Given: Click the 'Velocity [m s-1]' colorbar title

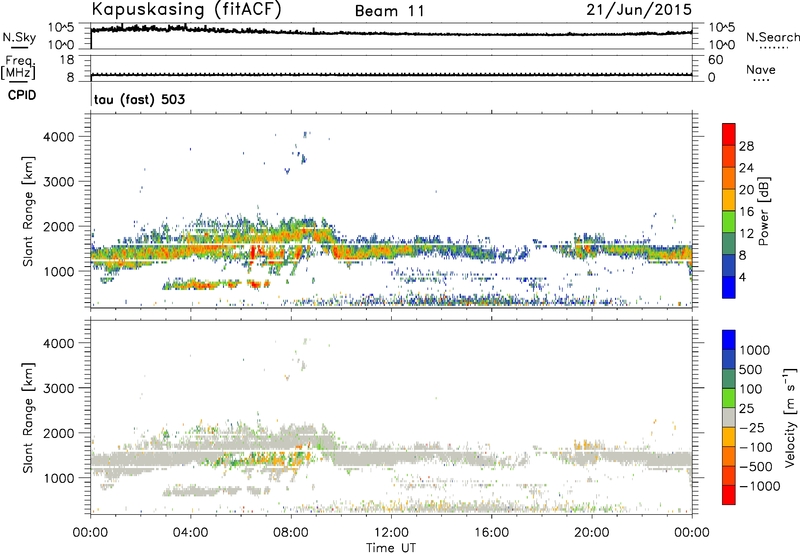Looking at the screenshot, I should (789, 417).
